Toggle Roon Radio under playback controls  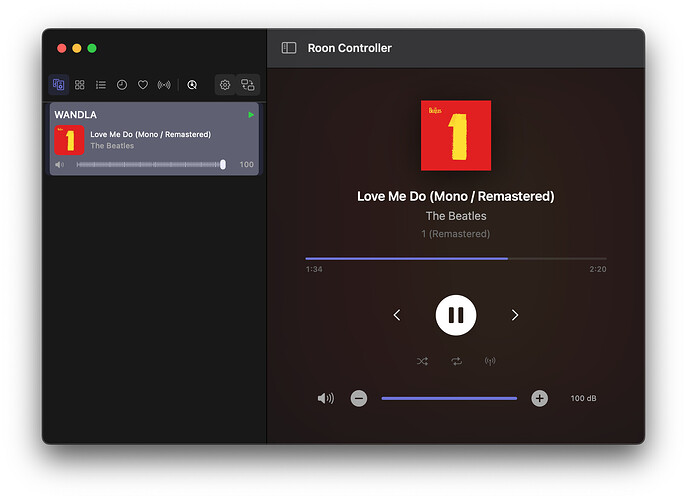pos(490,361)
